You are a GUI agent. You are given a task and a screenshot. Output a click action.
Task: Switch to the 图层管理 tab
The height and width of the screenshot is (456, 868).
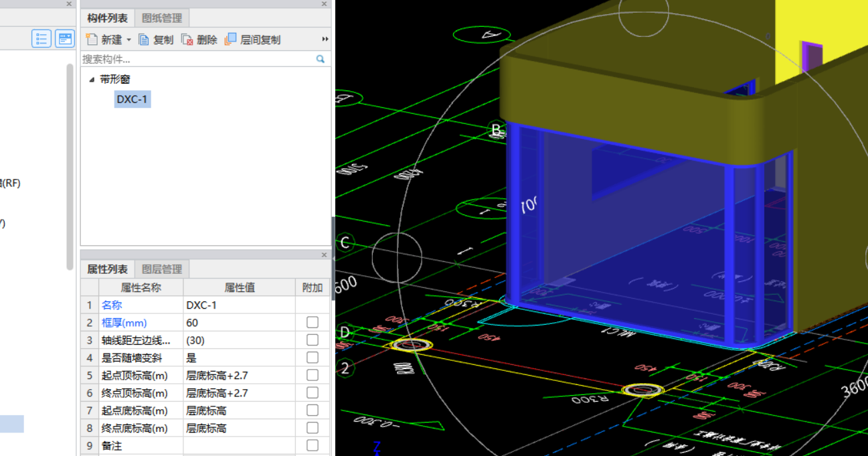(x=162, y=269)
